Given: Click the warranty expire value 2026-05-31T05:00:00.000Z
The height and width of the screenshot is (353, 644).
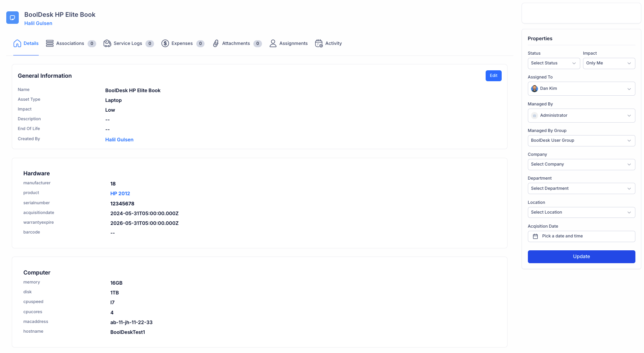Looking at the screenshot, I should coord(144,223).
